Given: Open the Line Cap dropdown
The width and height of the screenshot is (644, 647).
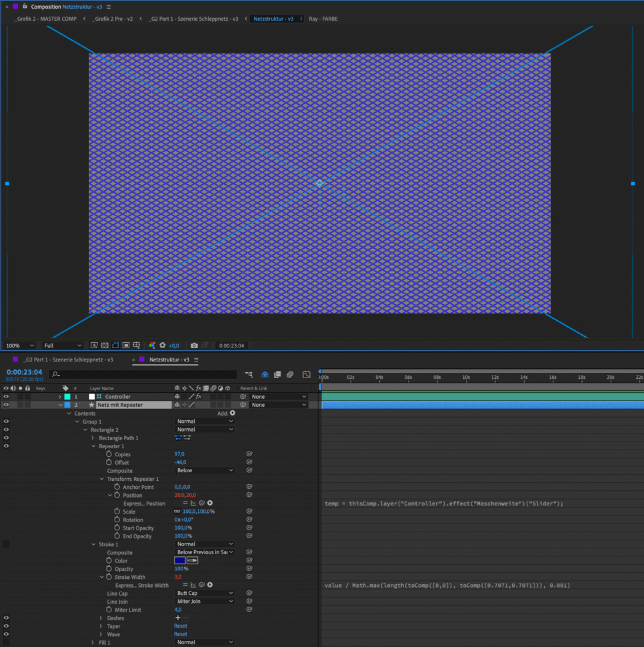Looking at the screenshot, I should 204,594.
